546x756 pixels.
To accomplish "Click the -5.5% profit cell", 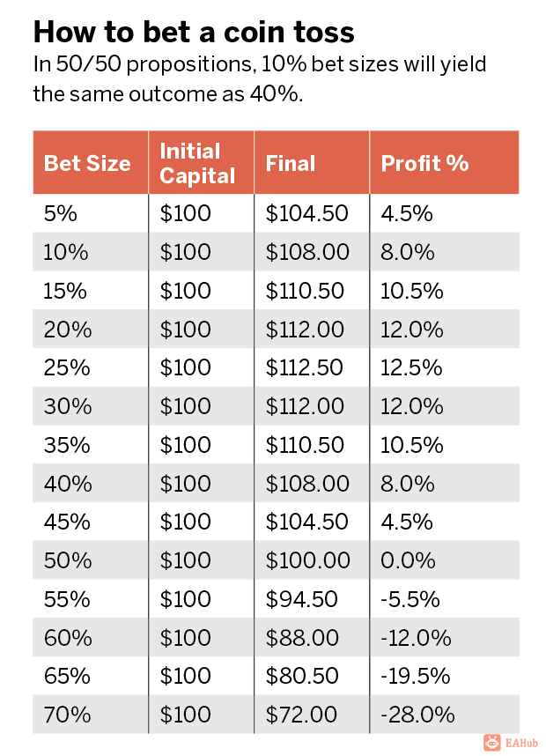I will pyautogui.click(x=410, y=599).
